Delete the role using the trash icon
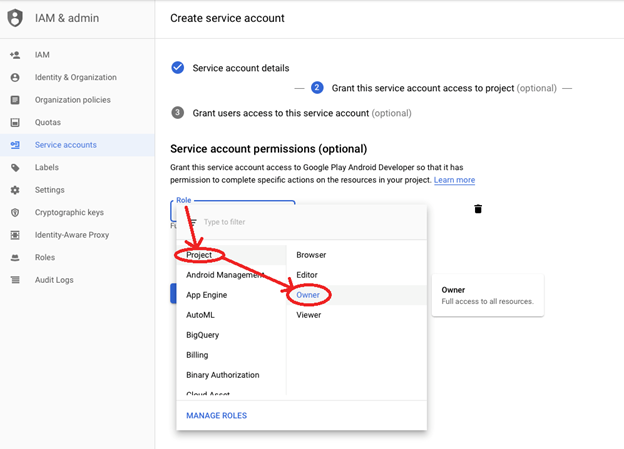This screenshot has height=449, width=624. click(478, 209)
